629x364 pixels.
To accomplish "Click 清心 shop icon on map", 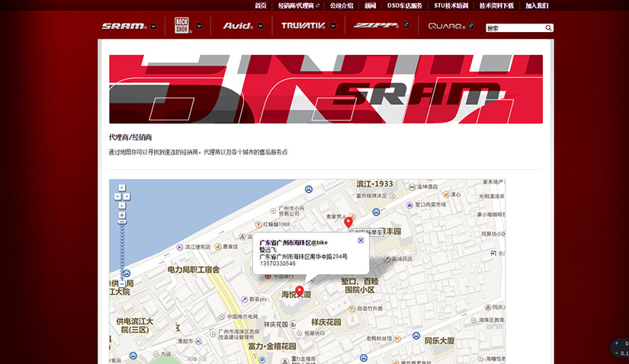I will pos(446,194).
